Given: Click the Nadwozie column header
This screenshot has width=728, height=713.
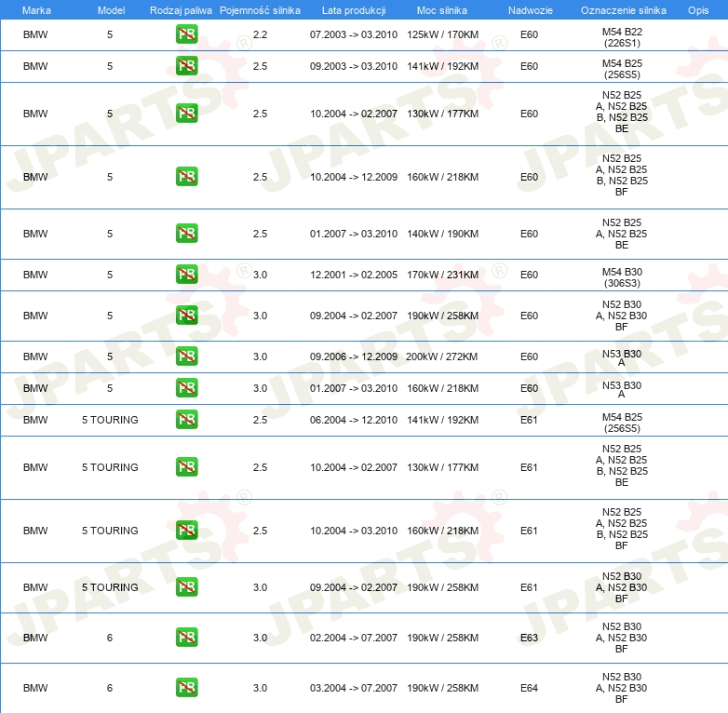Looking at the screenshot, I should click(531, 10).
